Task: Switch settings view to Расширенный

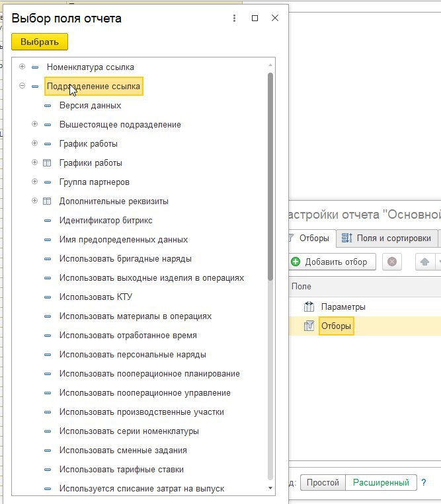Action: (381, 482)
